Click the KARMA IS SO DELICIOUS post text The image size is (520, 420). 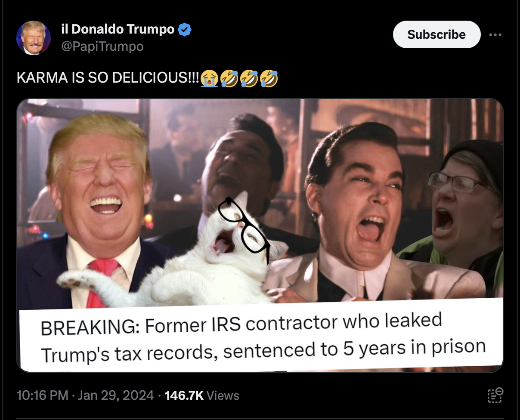click(108, 78)
